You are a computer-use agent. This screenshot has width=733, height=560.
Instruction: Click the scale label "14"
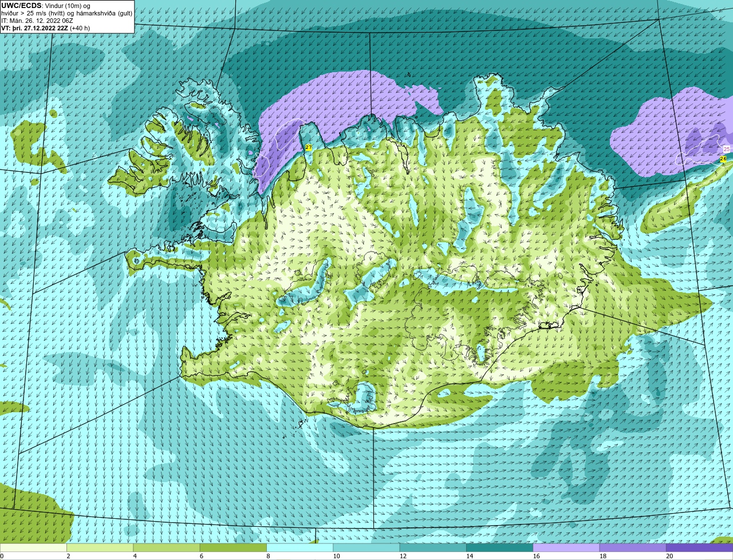click(470, 555)
